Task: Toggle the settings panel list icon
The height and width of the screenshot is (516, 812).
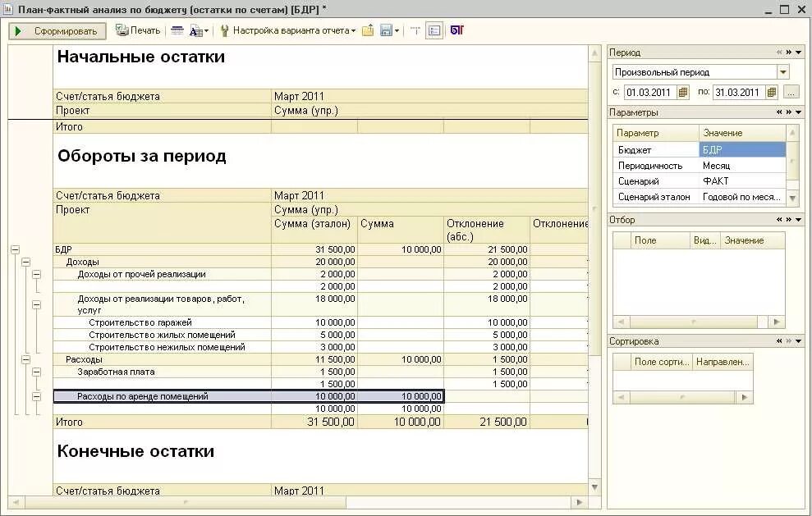Action: pos(434,30)
